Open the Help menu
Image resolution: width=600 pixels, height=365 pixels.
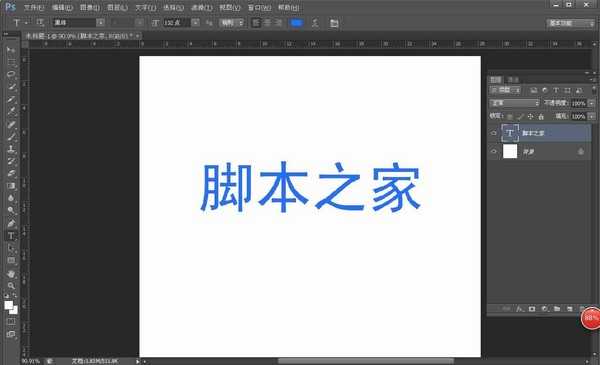289,7
